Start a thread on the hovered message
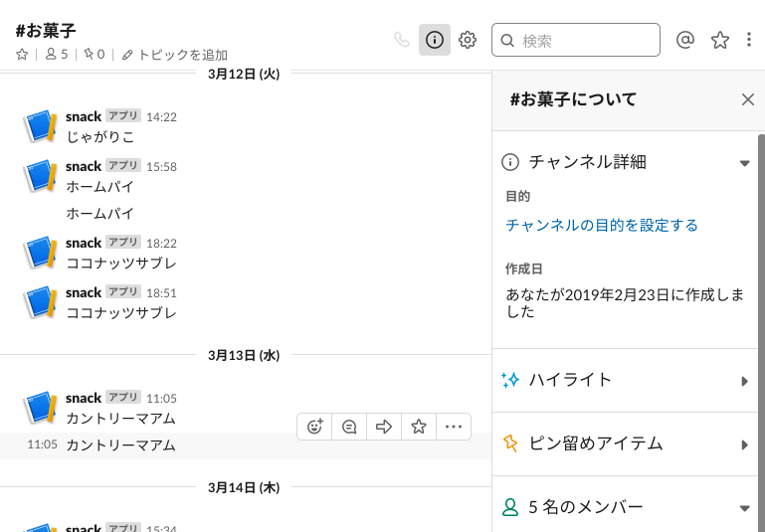Screen dimensions: 765x532 tap(349, 427)
